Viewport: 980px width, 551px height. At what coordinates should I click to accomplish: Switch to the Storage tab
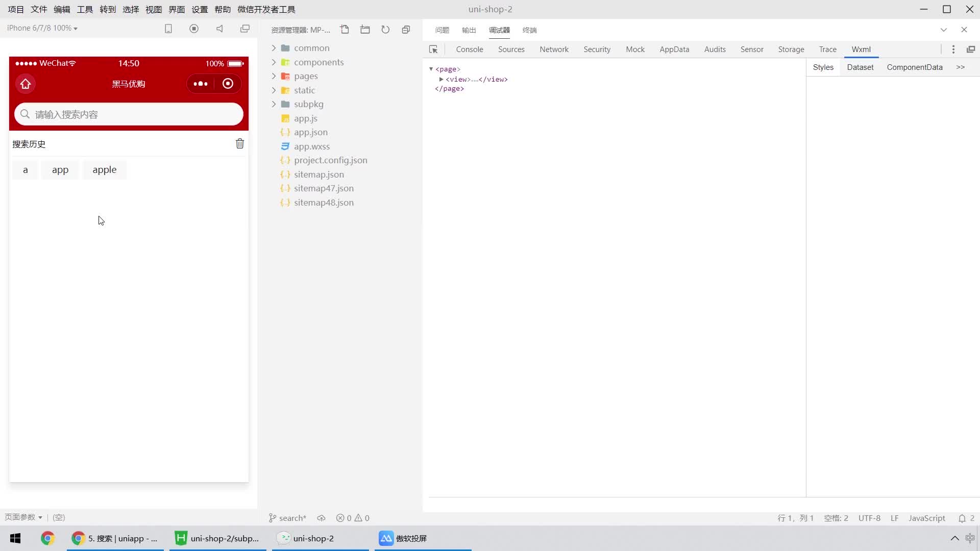(x=791, y=49)
